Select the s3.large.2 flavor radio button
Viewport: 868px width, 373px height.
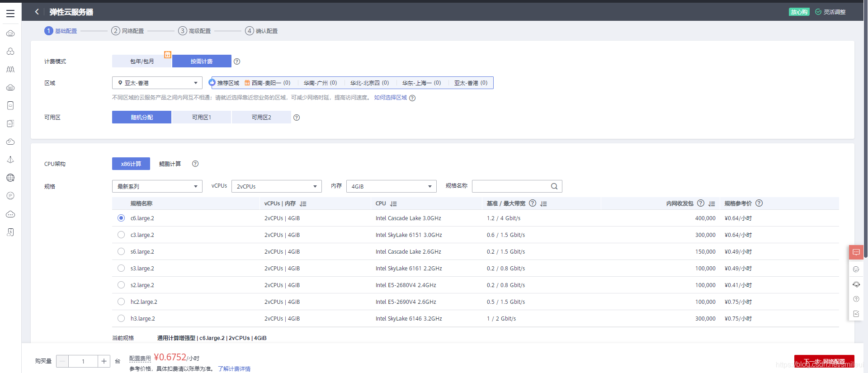click(x=121, y=268)
